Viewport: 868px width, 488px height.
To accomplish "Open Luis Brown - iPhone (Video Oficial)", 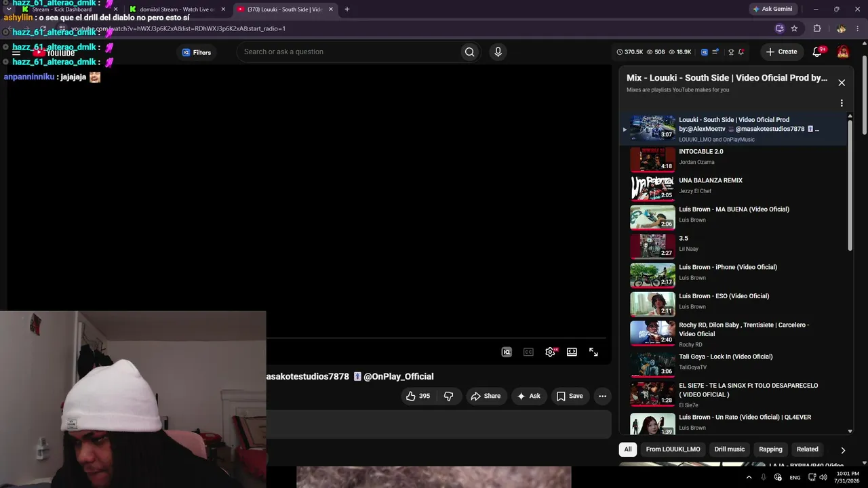I will point(728,267).
